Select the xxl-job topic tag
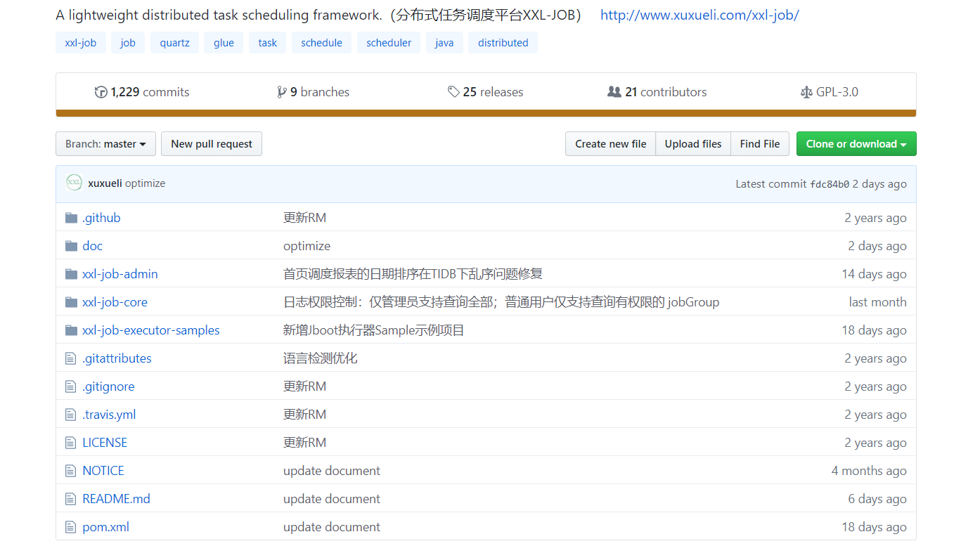This screenshot has width=980, height=546. 81,42
